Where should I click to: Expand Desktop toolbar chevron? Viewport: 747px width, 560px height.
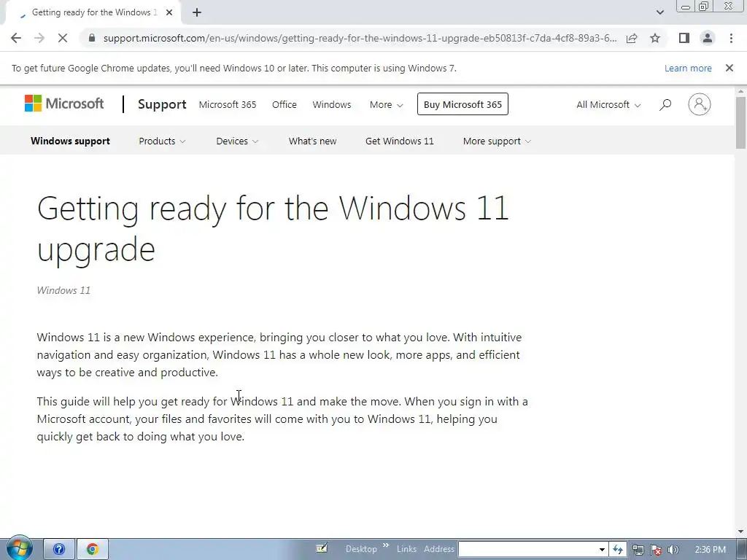[x=386, y=545]
